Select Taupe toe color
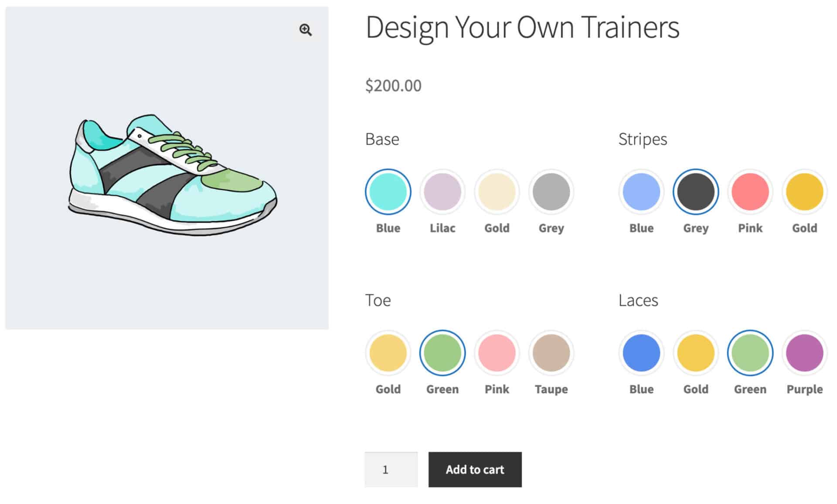 point(551,353)
